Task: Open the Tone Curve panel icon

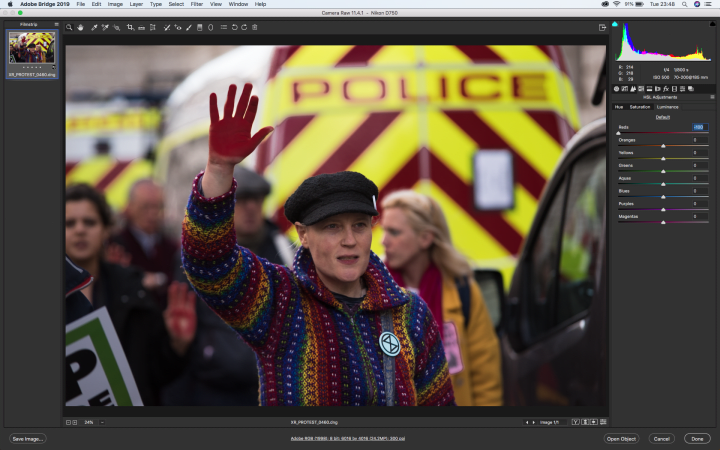Action: click(624, 89)
